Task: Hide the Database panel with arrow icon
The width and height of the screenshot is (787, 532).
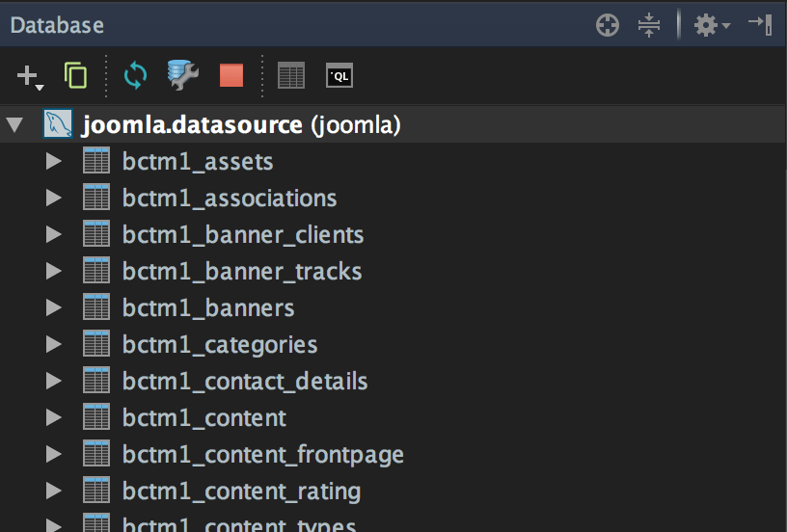Action: tap(760, 24)
